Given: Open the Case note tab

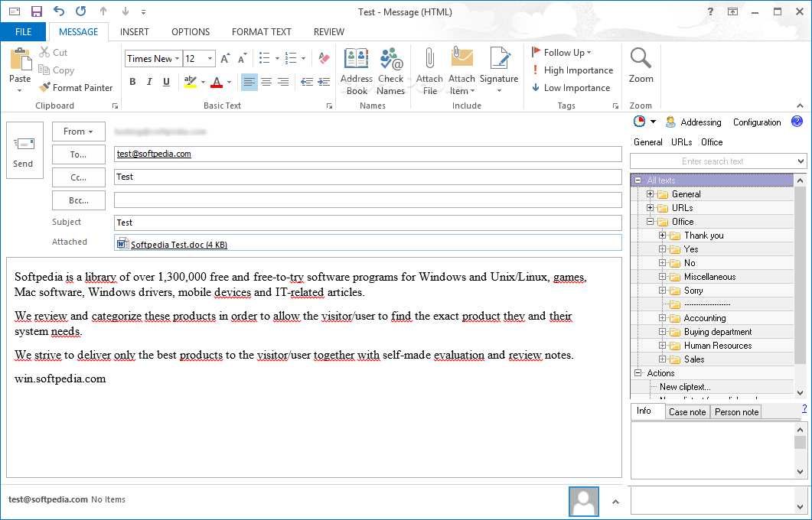Looking at the screenshot, I should pyautogui.click(x=687, y=412).
